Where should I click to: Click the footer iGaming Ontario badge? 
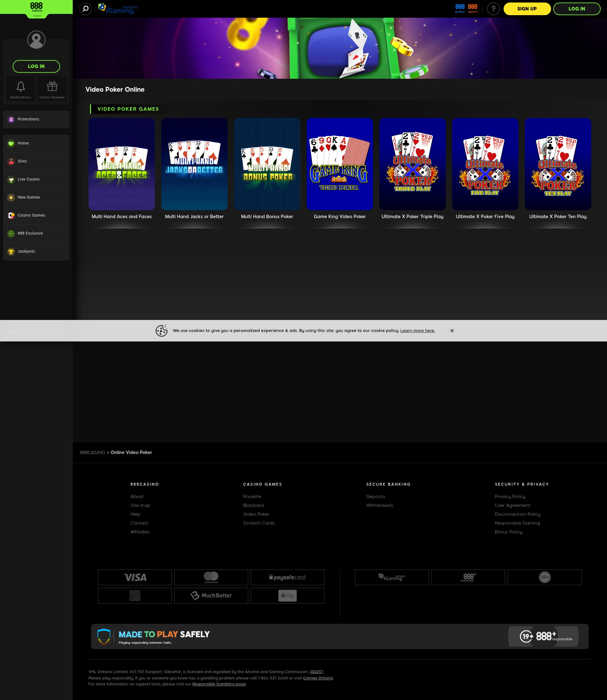(x=392, y=577)
